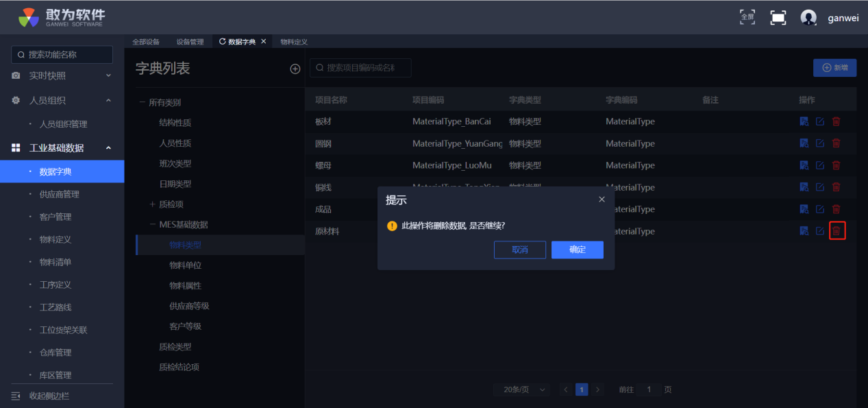Click the edit icon for 板材 row

820,121
